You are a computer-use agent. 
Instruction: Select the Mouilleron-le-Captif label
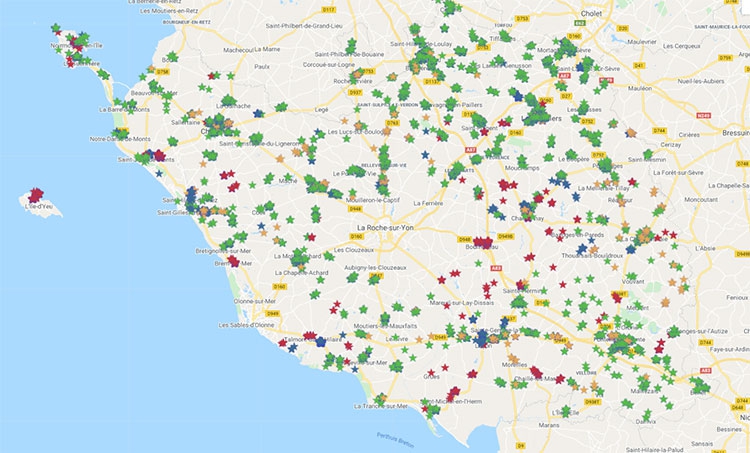[374, 200]
